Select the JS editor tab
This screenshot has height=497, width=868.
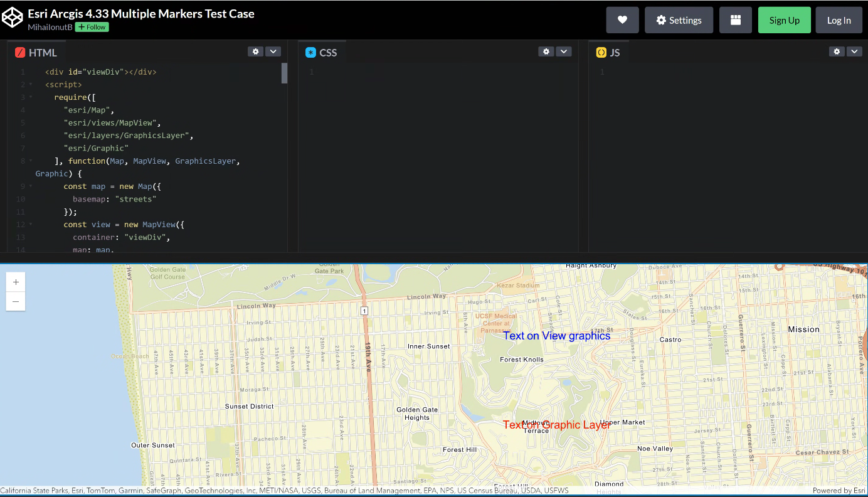pyautogui.click(x=608, y=53)
